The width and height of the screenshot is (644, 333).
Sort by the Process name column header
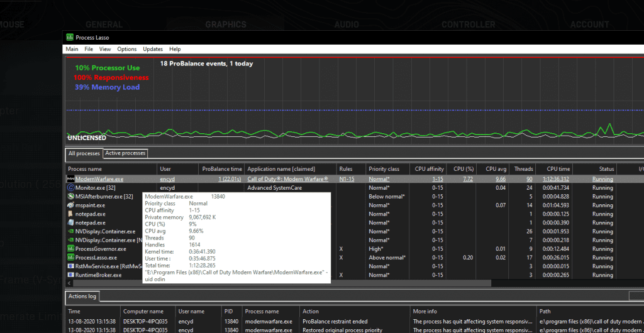coord(111,169)
